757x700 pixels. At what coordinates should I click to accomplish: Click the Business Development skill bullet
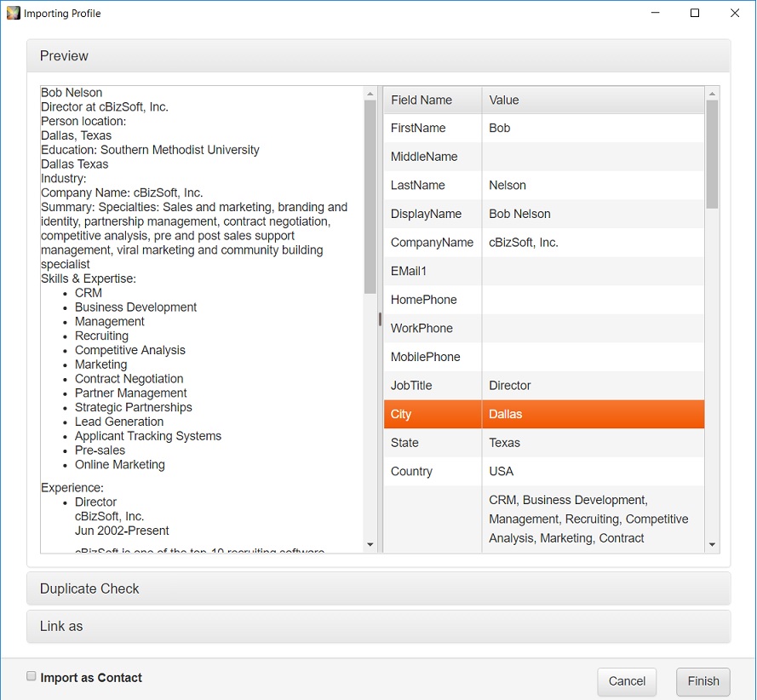(135, 307)
